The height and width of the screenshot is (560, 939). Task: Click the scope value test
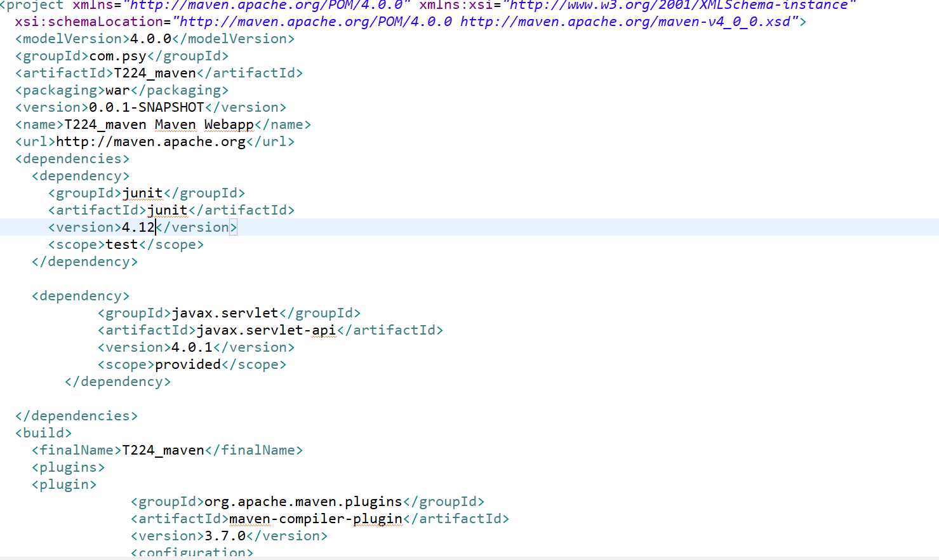(122, 244)
